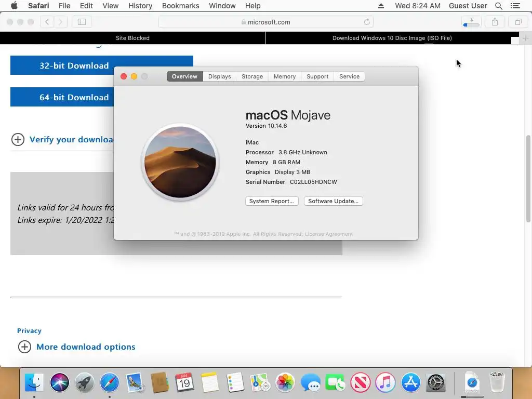Switch to the Service tab
The height and width of the screenshot is (399, 532).
coord(350,76)
